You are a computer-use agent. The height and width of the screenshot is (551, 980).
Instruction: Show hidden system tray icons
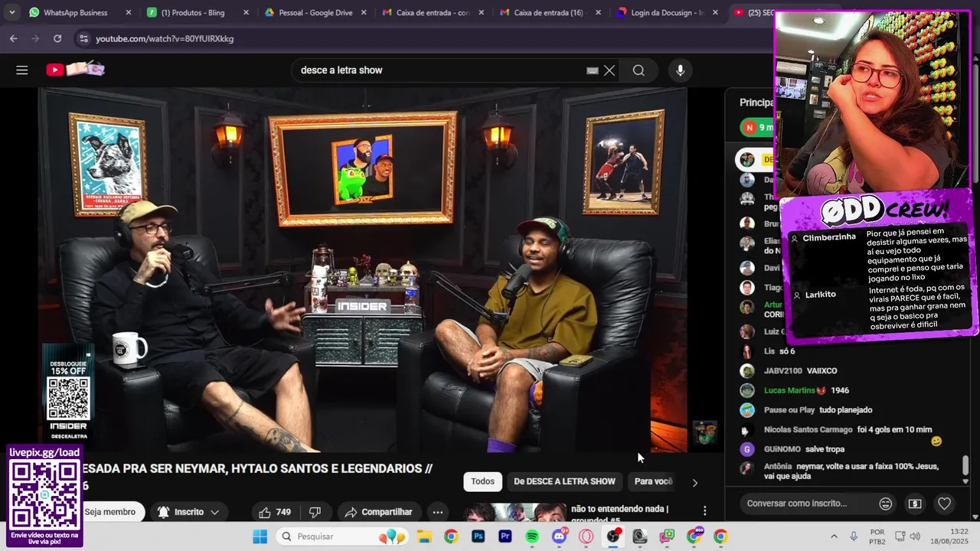pyautogui.click(x=834, y=536)
